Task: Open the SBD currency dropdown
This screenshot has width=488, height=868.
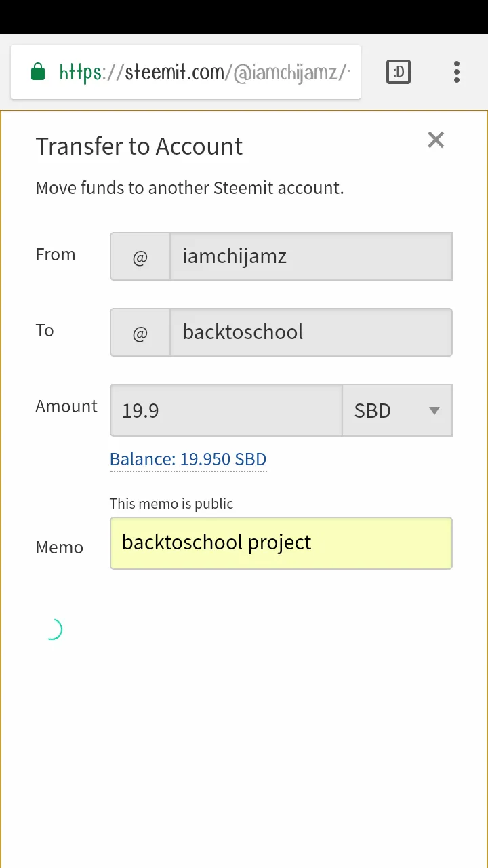Action: (x=397, y=410)
